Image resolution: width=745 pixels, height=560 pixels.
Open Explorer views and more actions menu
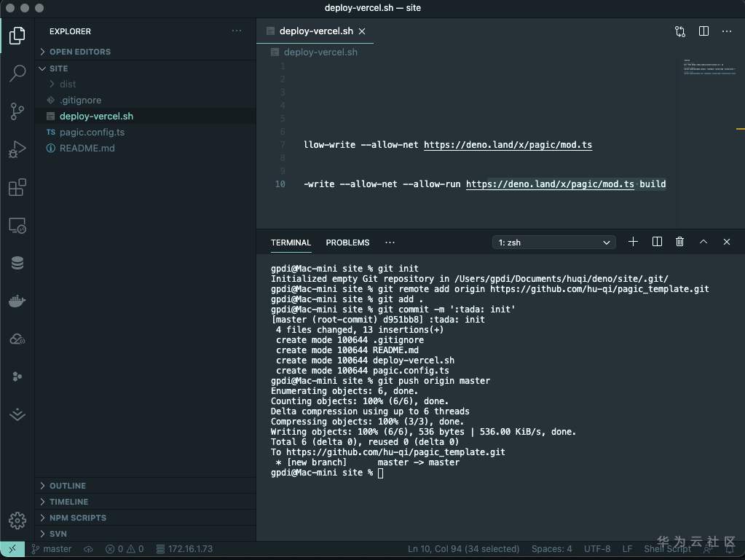point(236,31)
